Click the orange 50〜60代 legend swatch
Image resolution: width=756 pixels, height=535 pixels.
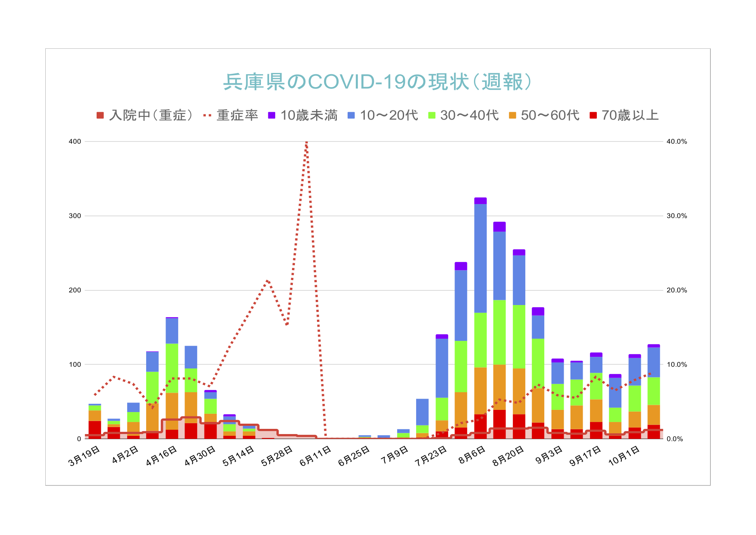coord(512,116)
